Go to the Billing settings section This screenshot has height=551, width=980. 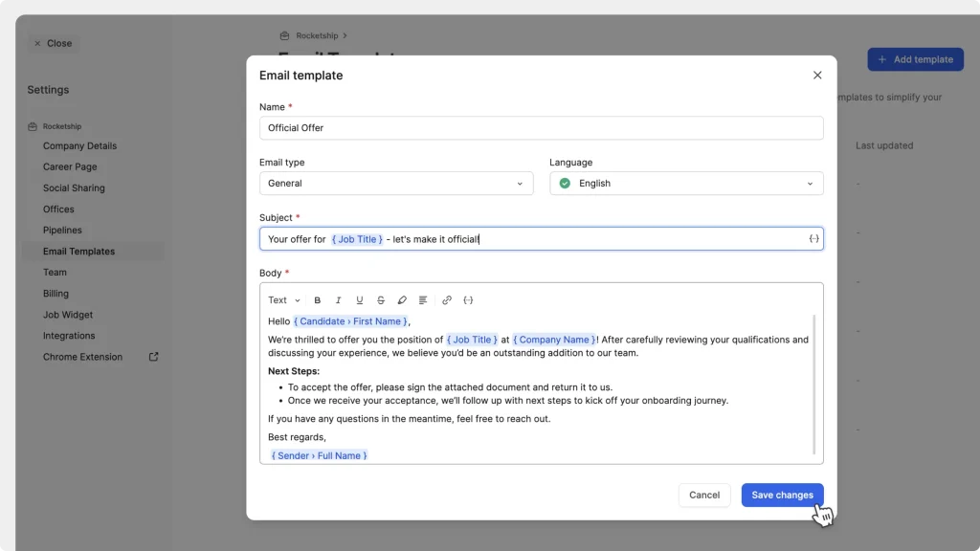coord(56,293)
